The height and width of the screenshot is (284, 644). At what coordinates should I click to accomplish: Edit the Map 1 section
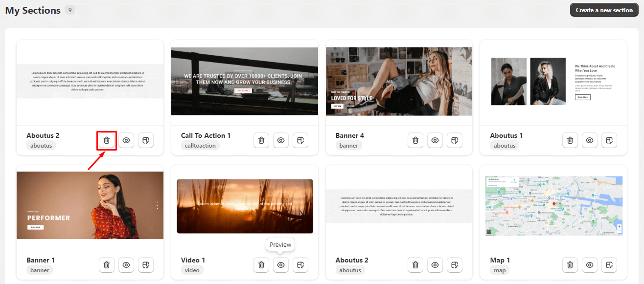[x=609, y=265]
